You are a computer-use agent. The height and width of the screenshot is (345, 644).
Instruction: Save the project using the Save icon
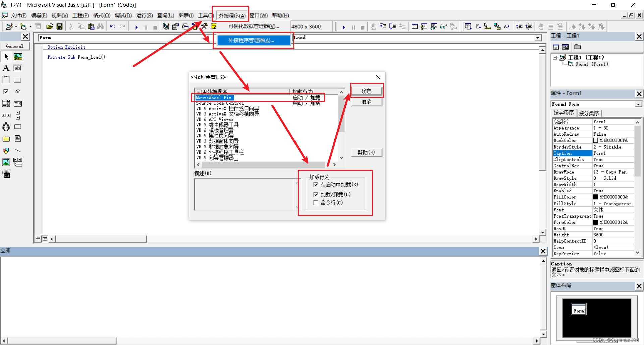60,26
